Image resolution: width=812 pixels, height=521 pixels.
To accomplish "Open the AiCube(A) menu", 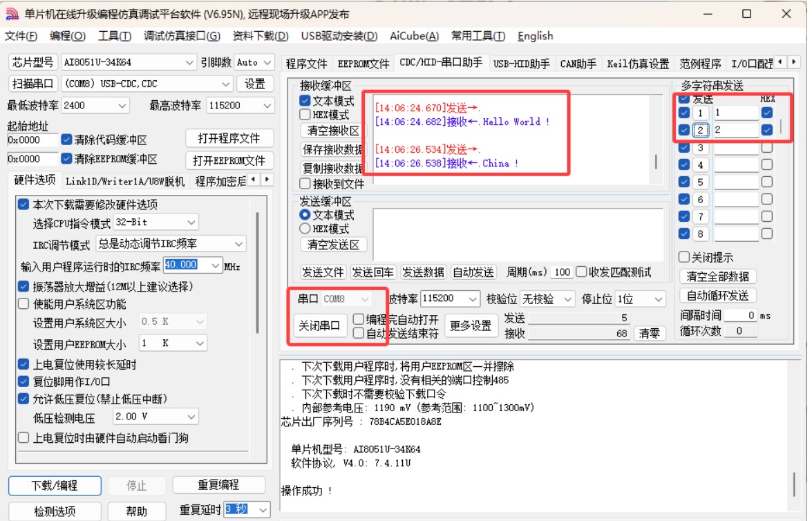I will click(414, 36).
